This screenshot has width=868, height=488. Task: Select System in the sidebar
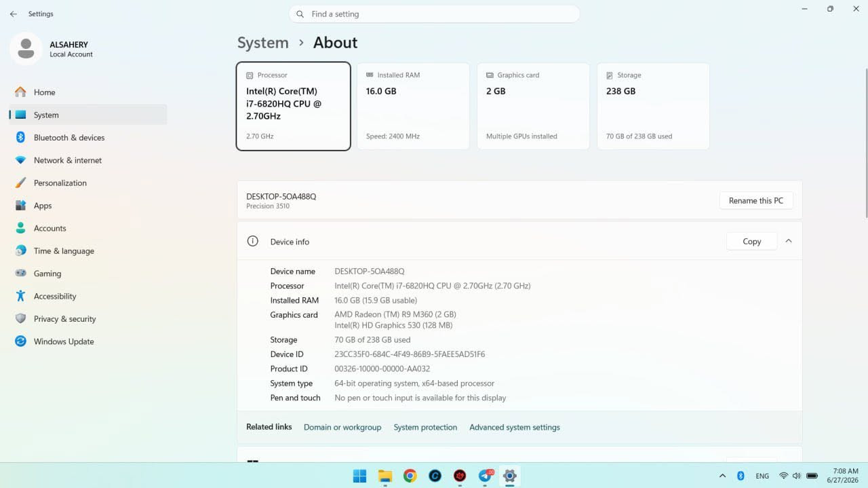87,115
